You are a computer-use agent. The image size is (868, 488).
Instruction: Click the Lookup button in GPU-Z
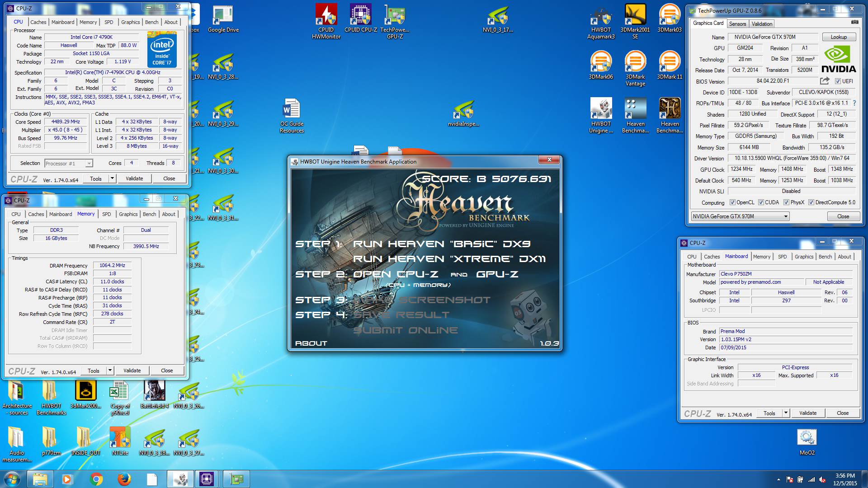[x=839, y=37]
